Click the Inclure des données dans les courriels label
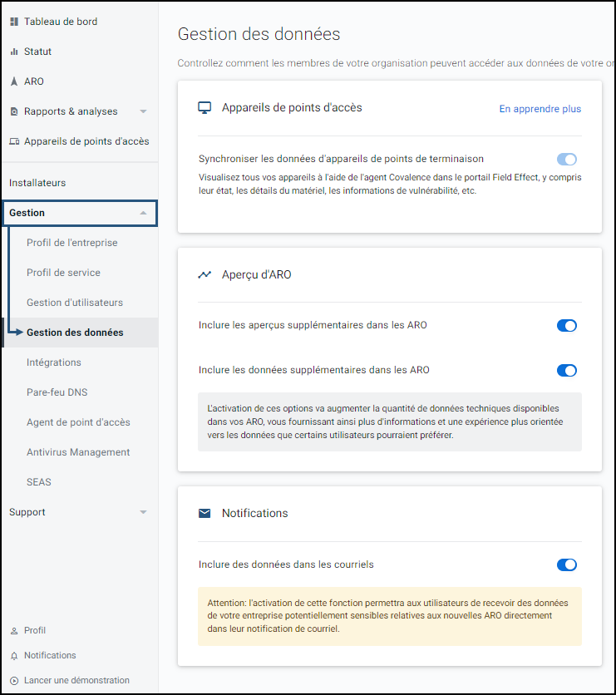 click(286, 564)
